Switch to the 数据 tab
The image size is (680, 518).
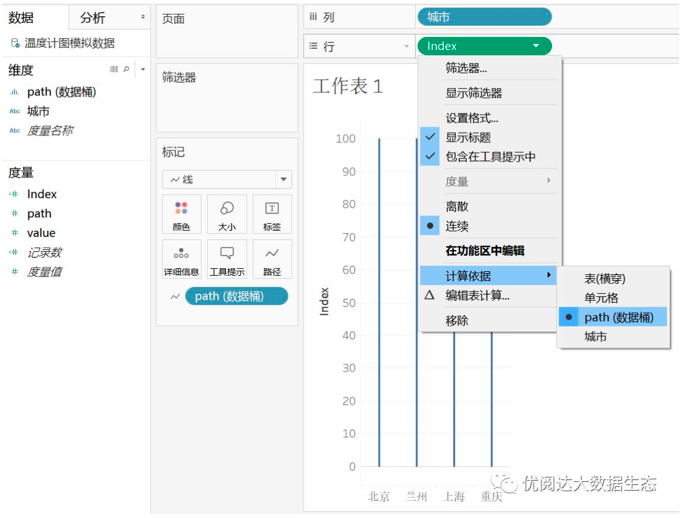click(21, 17)
